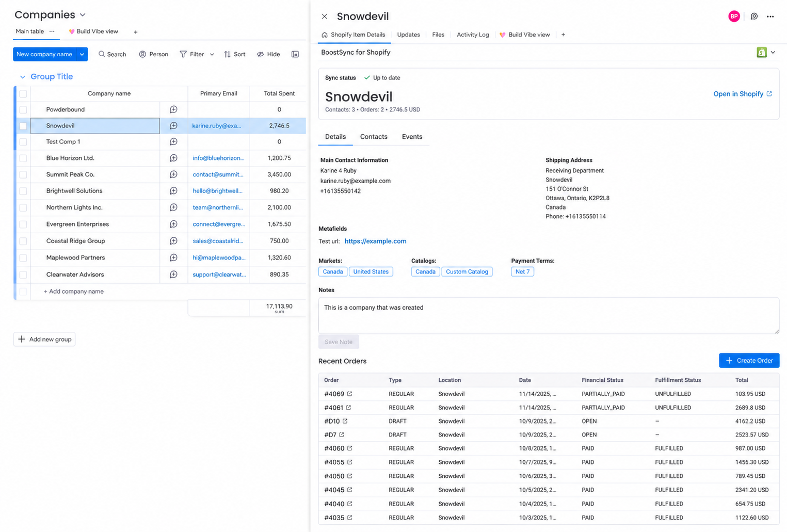Click the Search toolbar button
This screenshot has height=532, width=787.
113,54
